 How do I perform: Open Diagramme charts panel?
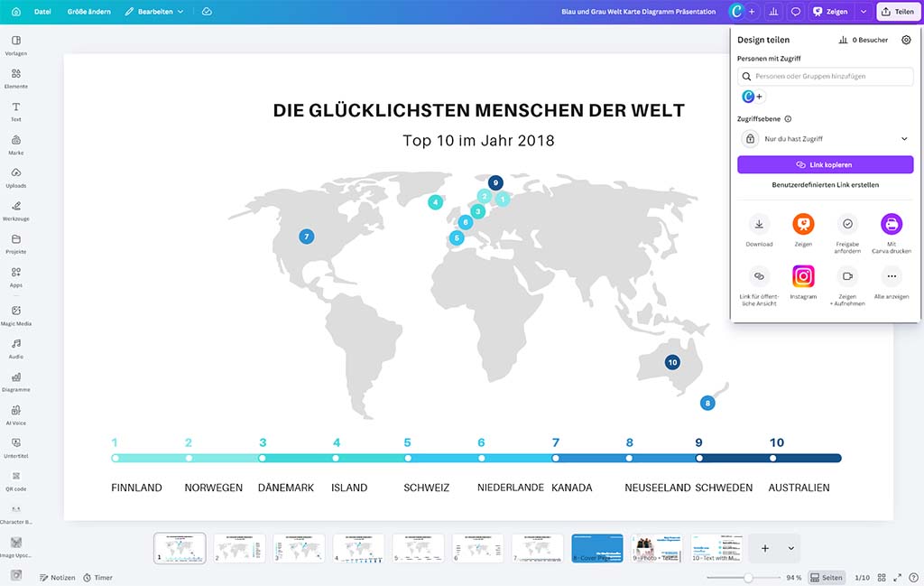(16, 381)
